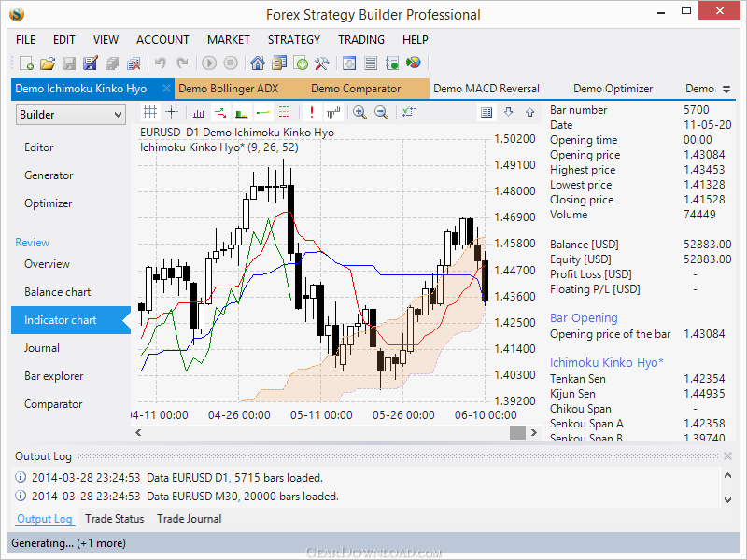
Task: Open the Balance chart page
Action: (57, 292)
